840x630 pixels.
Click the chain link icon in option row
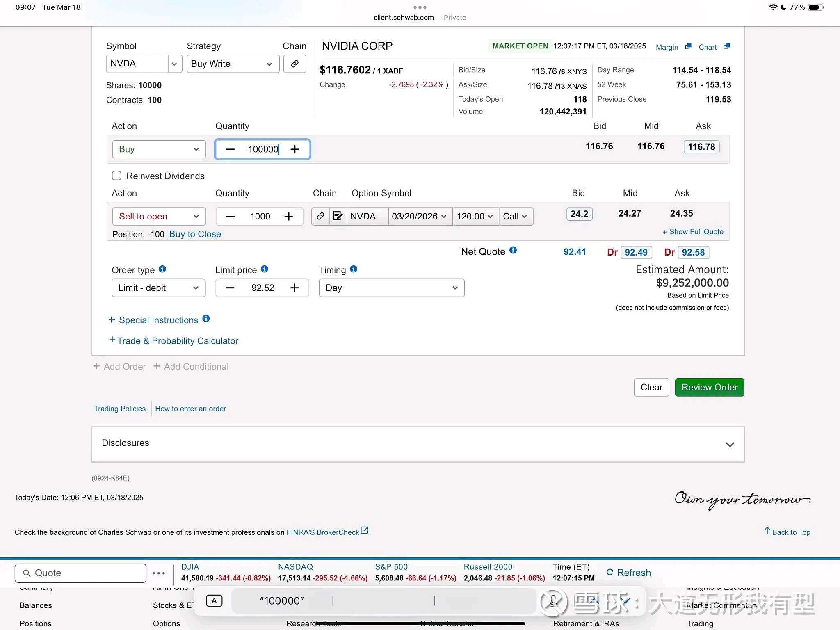tap(320, 216)
